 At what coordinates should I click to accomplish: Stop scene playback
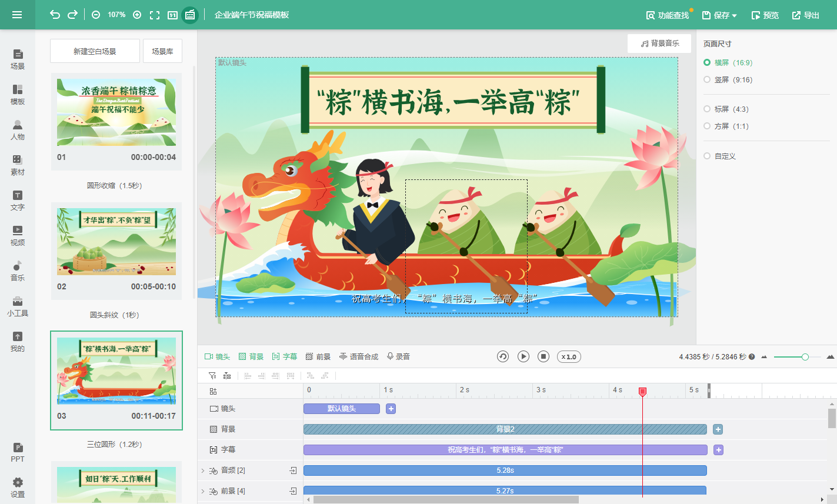point(544,356)
